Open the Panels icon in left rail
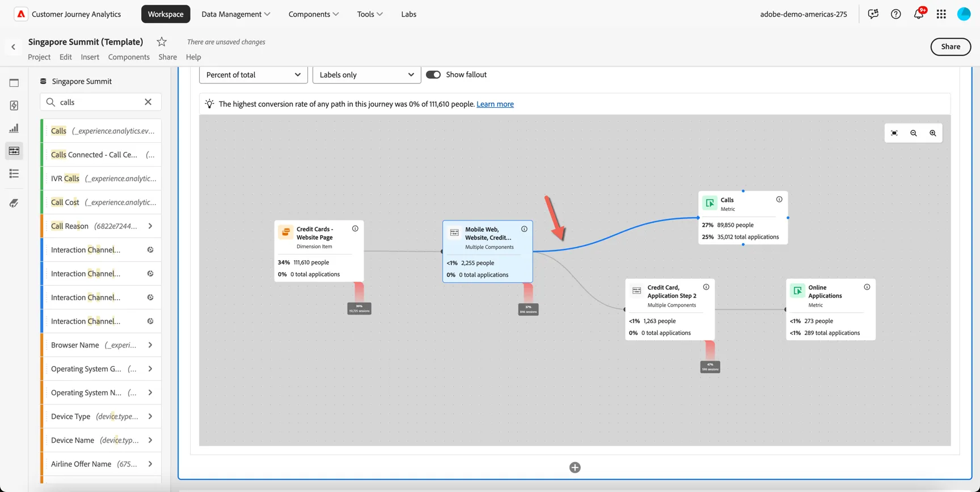980x492 pixels. click(14, 83)
